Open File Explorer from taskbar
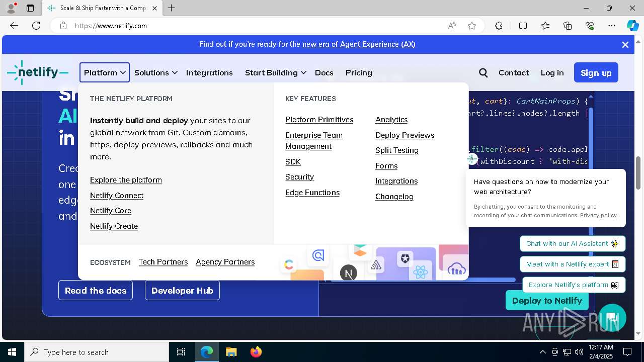Viewport: 644px width, 362px height. point(231,352)
